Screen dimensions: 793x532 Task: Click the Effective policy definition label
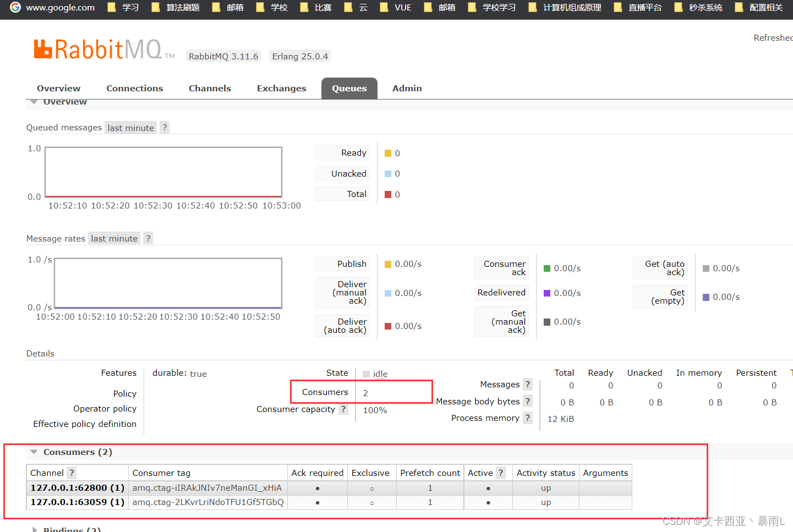(85, 424)
